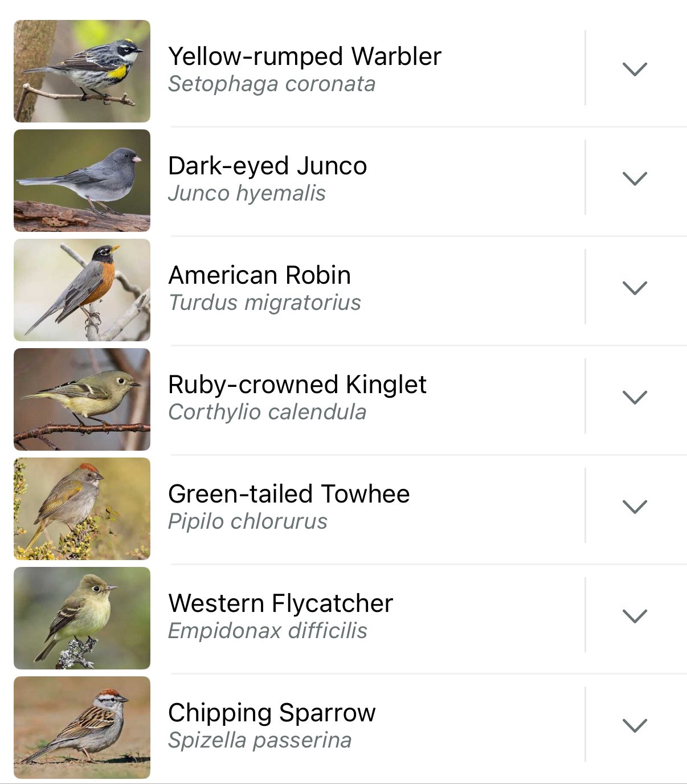The width and height of the screenshot is (687, 784).
Task: Expand the Yellow-rumped Warbler entry chevron
Action: (635, 69)
